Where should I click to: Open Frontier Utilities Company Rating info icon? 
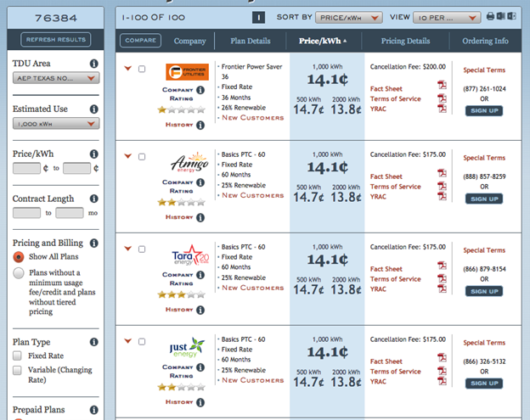point(200,90)
